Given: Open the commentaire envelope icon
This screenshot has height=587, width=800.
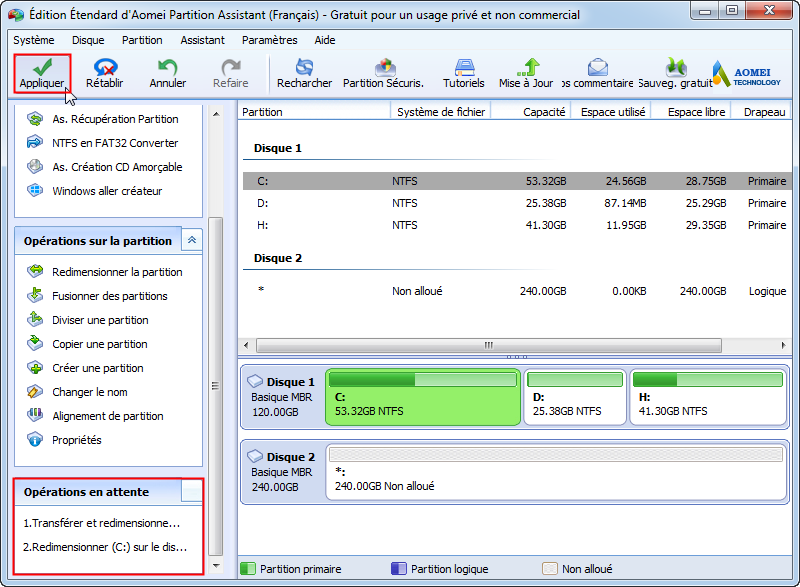Looking at the screenshot, I should coord(597,67).
